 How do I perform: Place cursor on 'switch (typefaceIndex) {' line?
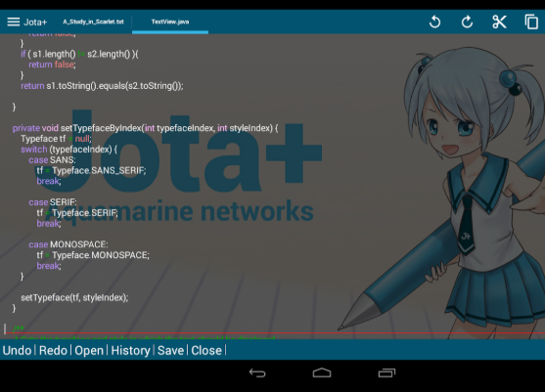68,150
